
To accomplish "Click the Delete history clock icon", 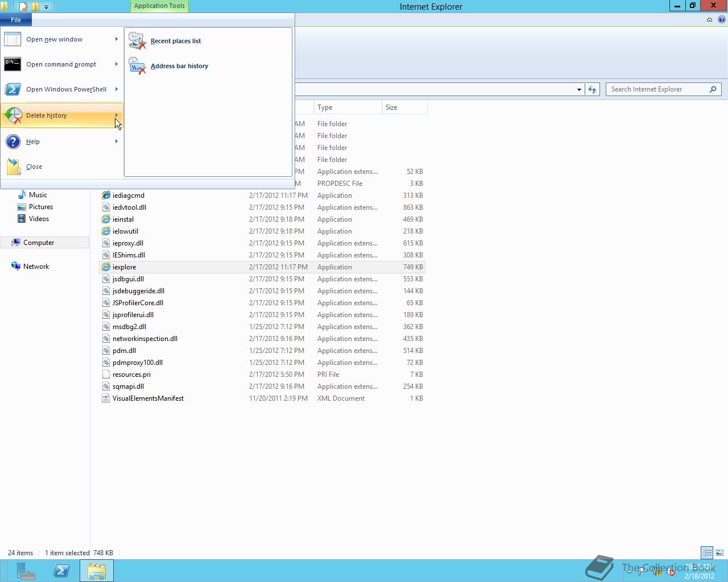I will (13, 115).
